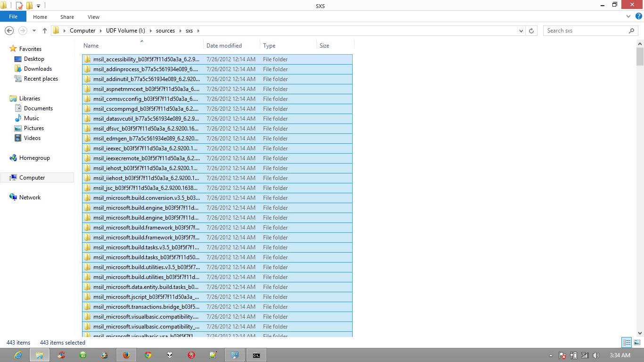Show hidden system tray icons arrow

click(x=551, y=355)
